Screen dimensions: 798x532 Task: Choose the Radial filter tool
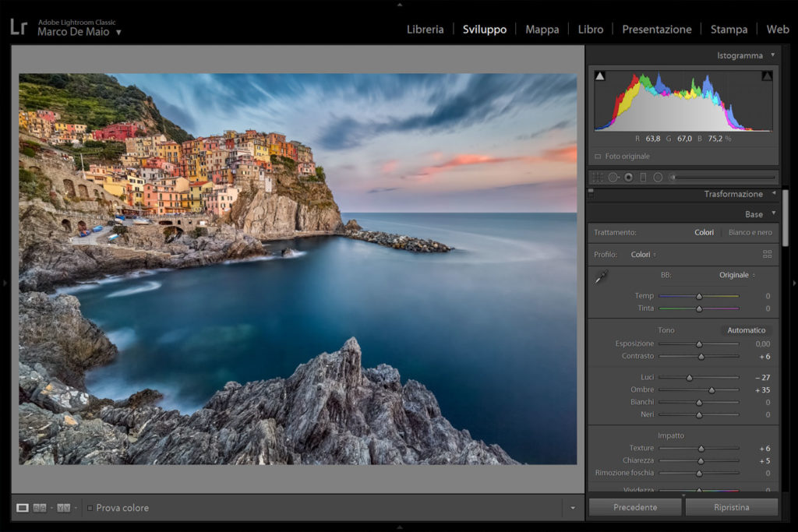click(x=658, y=178)
